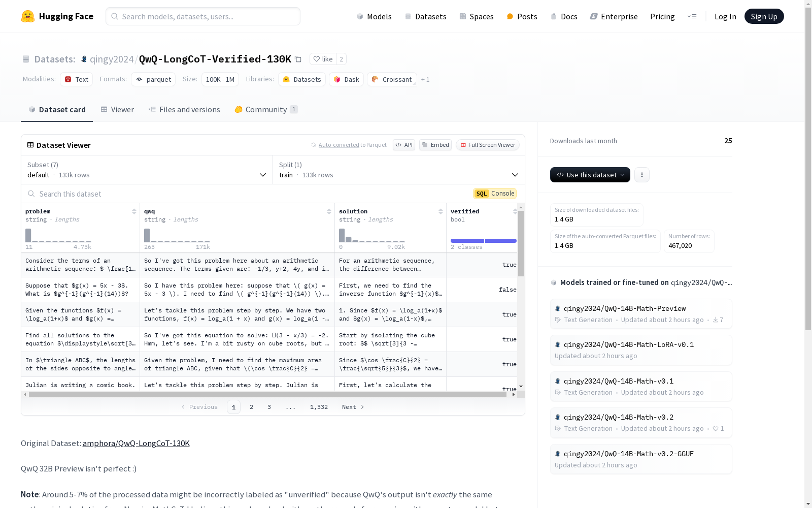Expand the Split train dropdown
Image resolution: width=812 pixels, height=508 pixels.
click(x=399, y=170)
